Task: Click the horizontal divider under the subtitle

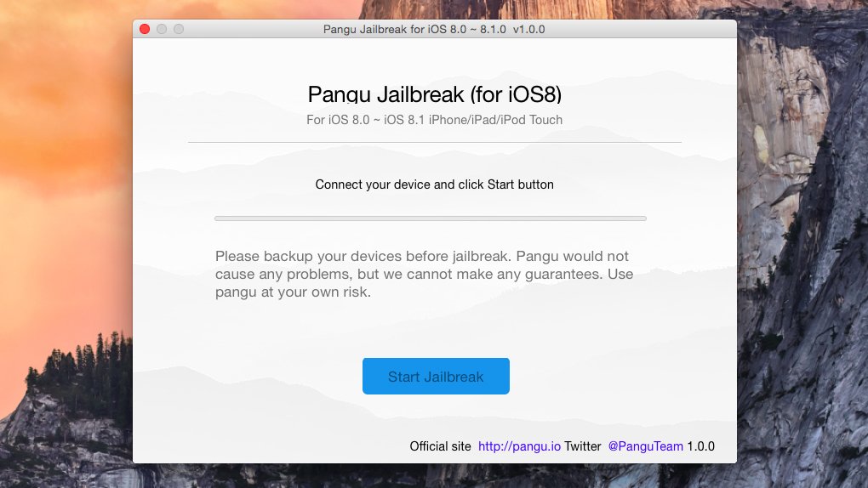Action: 435,142
